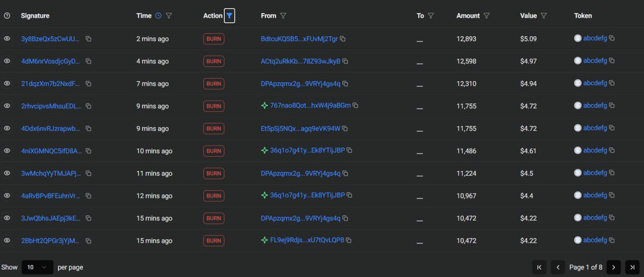
Task: Copy abcdefg token in $4.4 row
Action: (612, 195)
